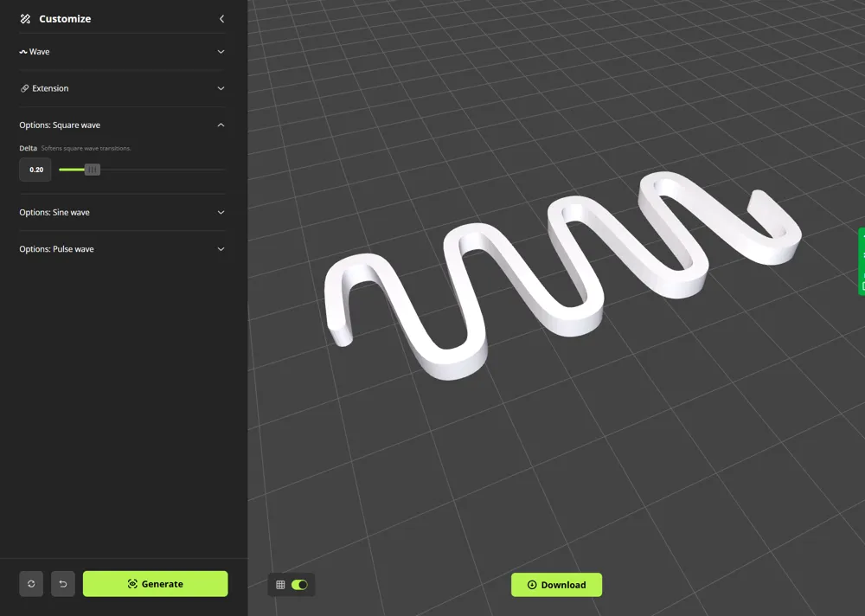The image size is (865, 616).
Task: Click the grid icon beside the viewport toggle
Action: click(279, 584)
